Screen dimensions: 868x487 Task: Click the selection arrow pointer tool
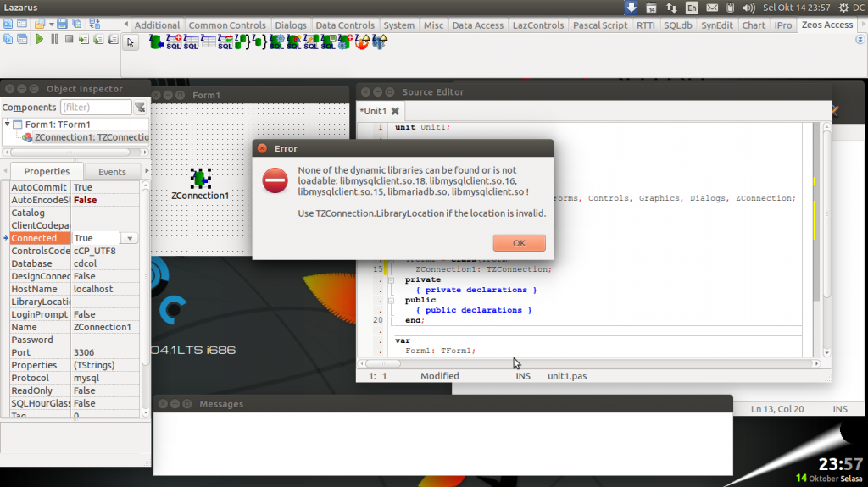131,42
